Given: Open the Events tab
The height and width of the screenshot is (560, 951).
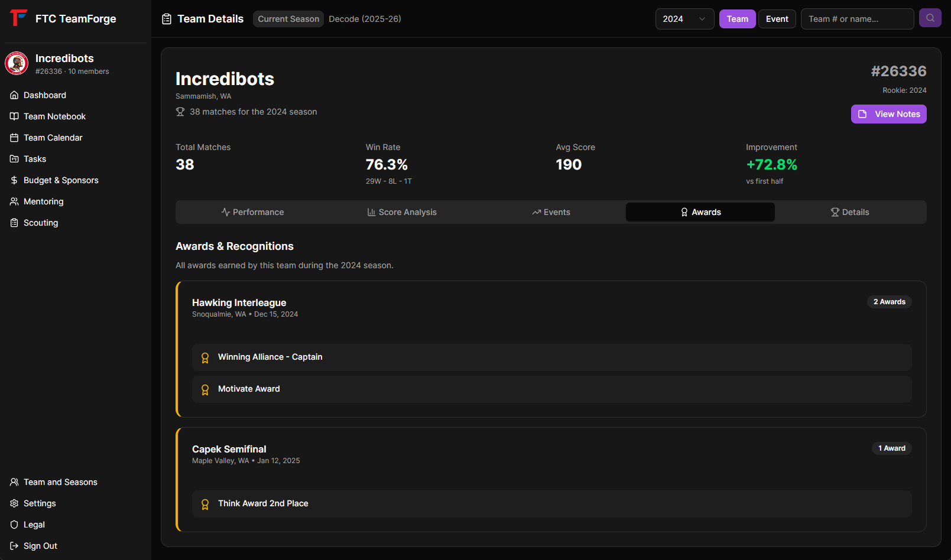Looking at the screenshot, I should coord(551,212).
